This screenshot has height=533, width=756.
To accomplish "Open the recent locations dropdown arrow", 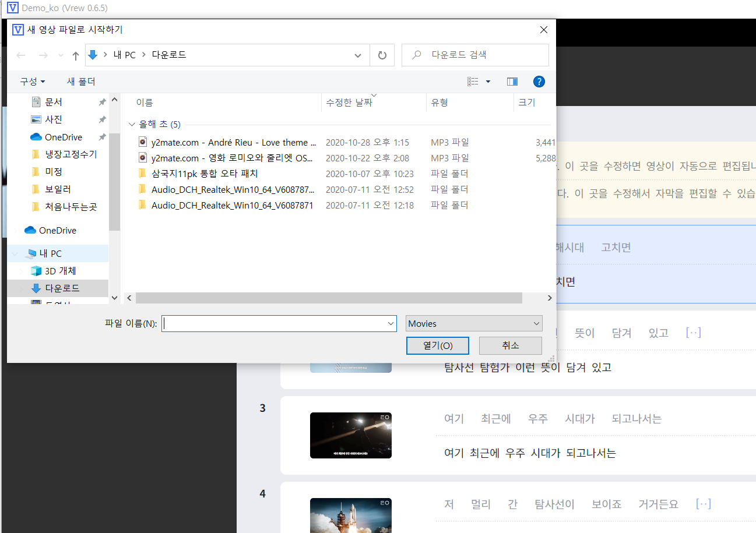I will 61,55.
